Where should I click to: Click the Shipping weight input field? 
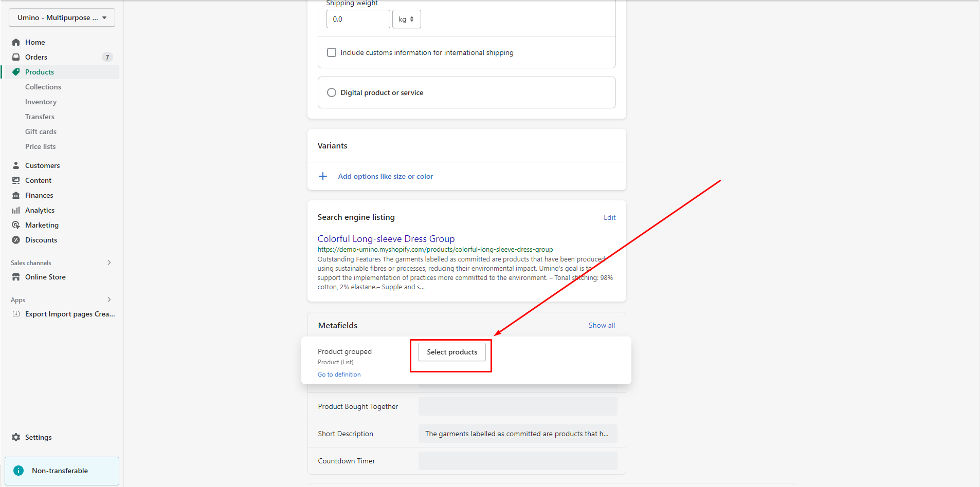[x=358, y=19]
